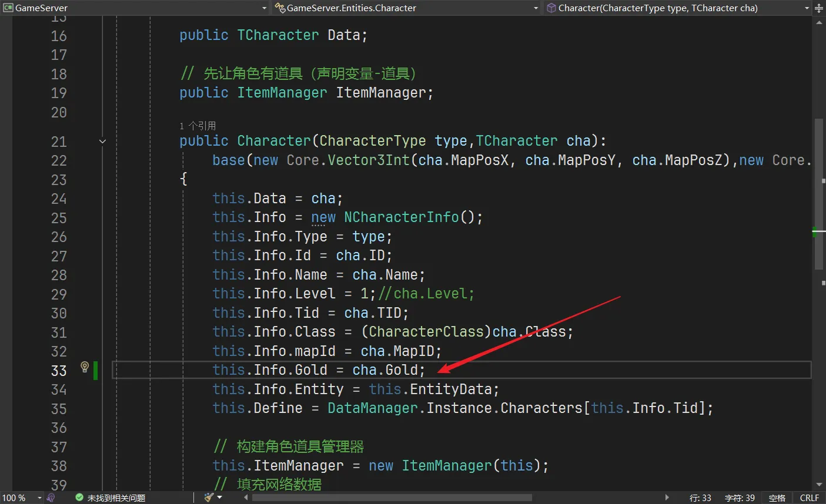Open the GameServer.Entities.Character type dropdown

pos(536,8)
